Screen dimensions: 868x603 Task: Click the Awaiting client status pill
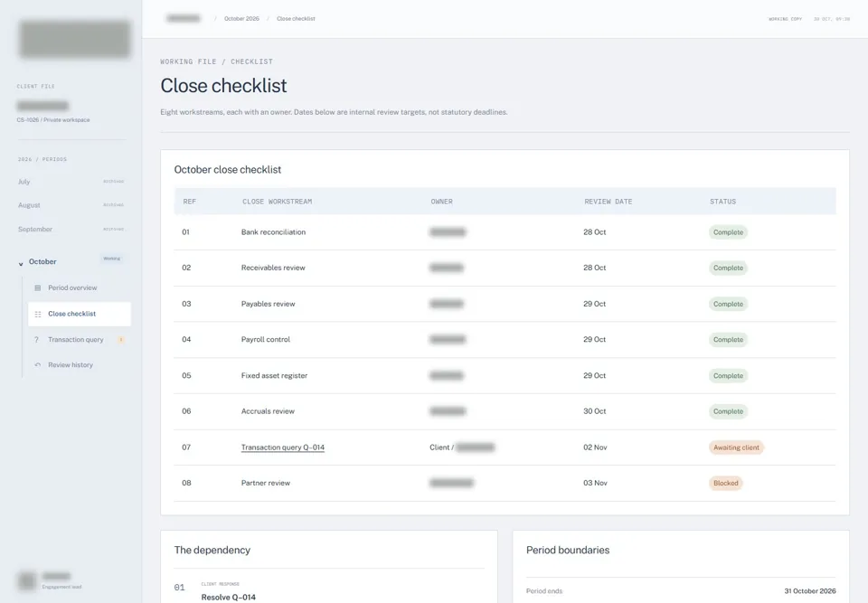(736, 448)
